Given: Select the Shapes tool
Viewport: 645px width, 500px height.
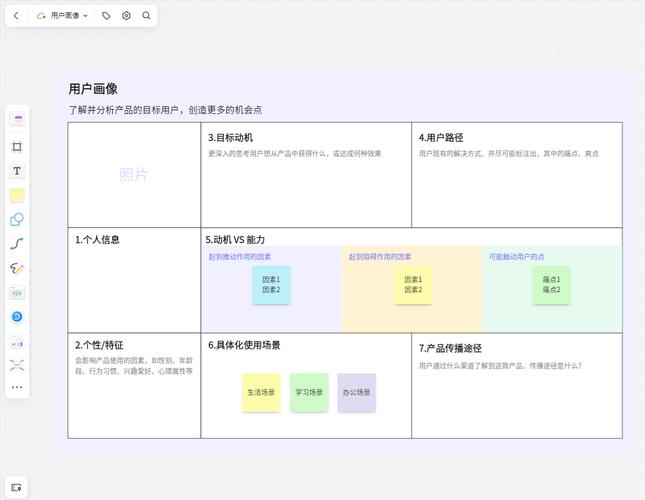Looking at the screenshot, I should pyautogui.click(x=17, y=219).
